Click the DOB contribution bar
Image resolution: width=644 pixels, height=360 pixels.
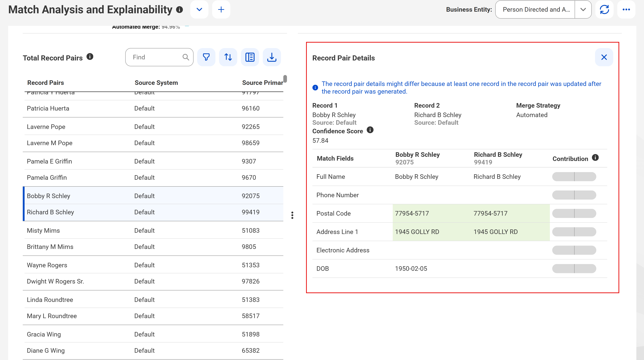pyautogui.click(x=574, y=269)
